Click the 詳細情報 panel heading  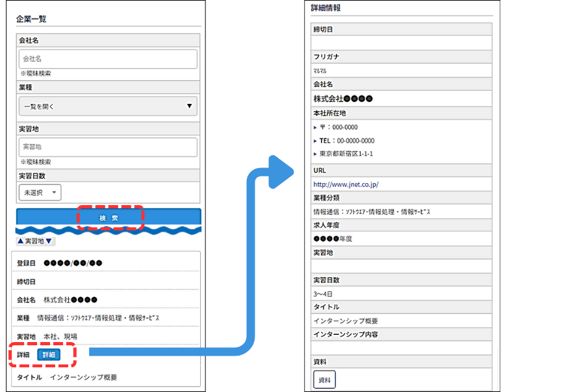(326, 8)
